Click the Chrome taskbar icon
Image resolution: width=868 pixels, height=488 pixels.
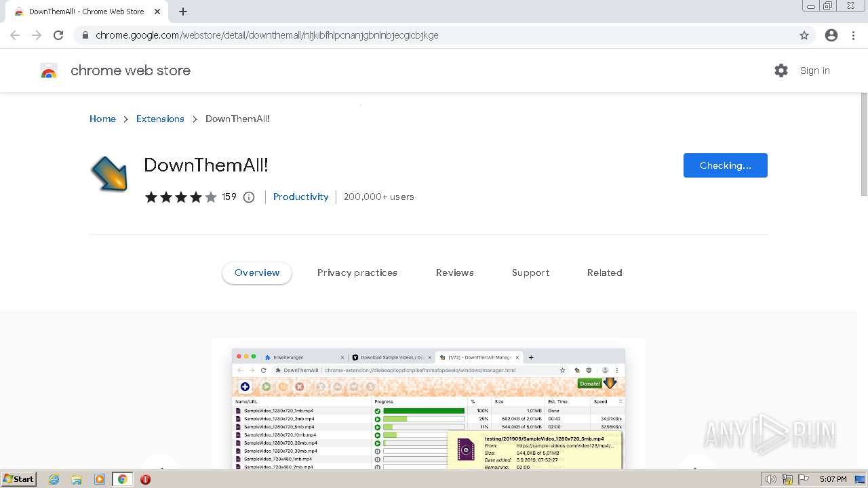[123, 479]
